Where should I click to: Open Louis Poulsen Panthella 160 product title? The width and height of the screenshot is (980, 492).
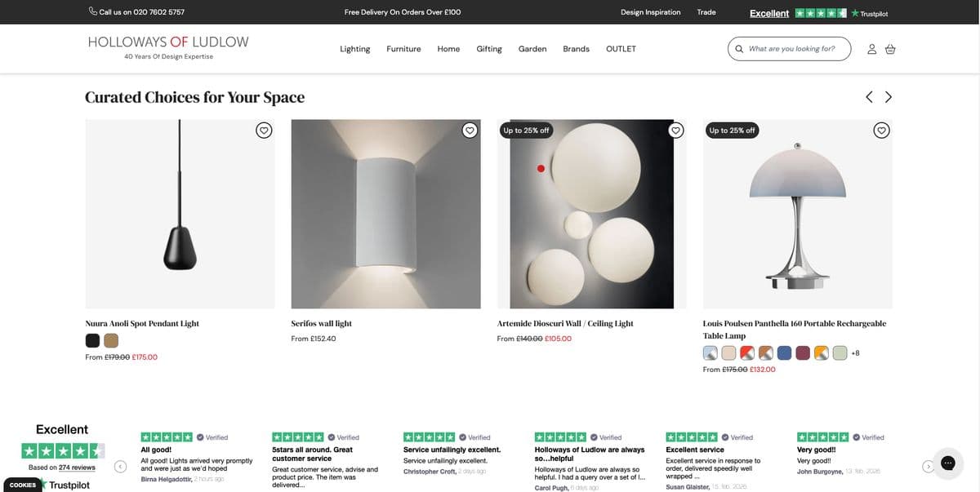[794, 329]
